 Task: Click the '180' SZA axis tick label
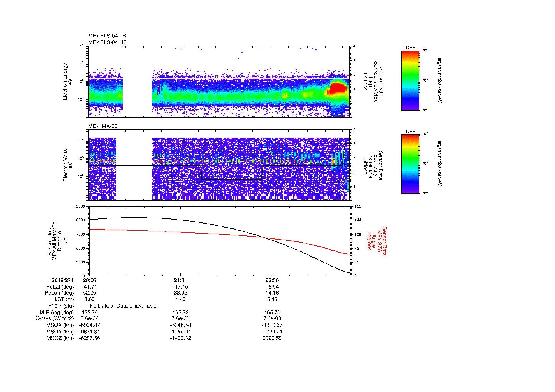point(358,206)
